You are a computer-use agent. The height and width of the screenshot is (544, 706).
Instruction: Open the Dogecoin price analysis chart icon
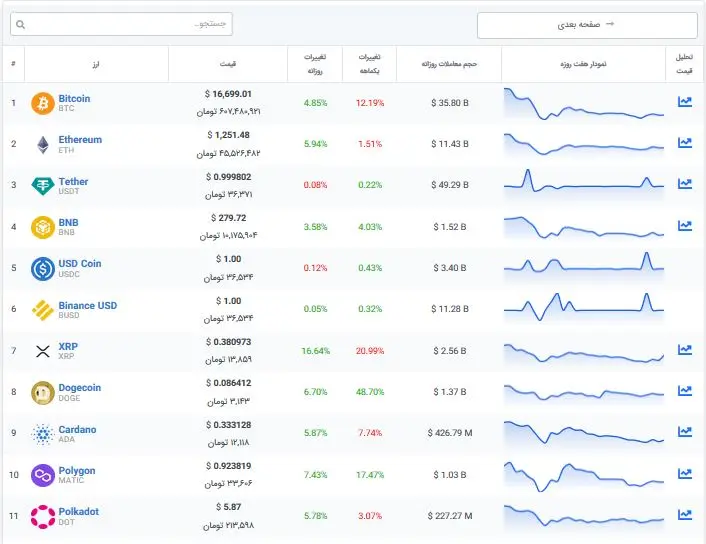click(x=684, y=391)
